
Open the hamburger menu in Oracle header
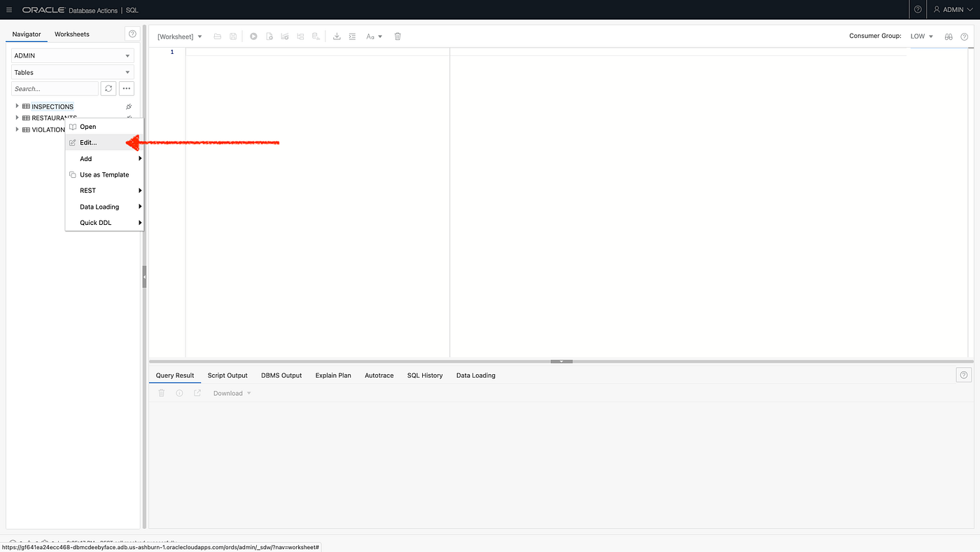pos(9,10)
